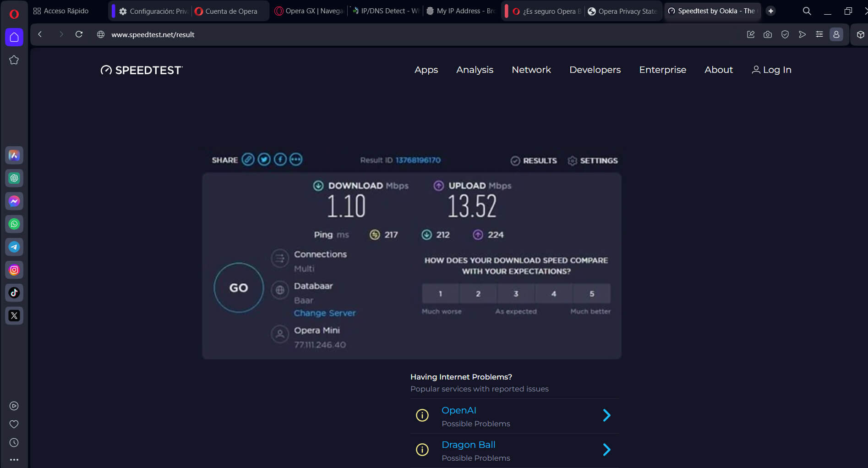868x468 pixels.
Task: Start test with GO button
Action: tap(239, 288)
